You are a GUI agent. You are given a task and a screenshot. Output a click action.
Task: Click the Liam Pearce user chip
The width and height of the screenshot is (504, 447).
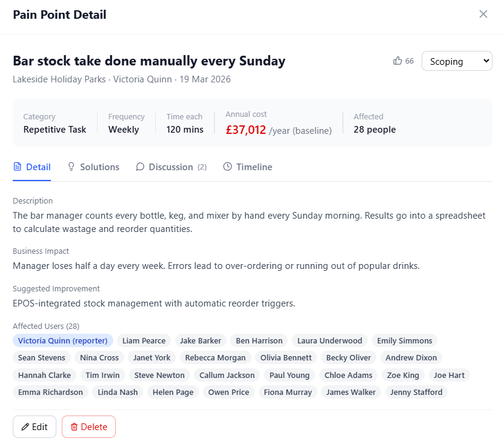144,340
